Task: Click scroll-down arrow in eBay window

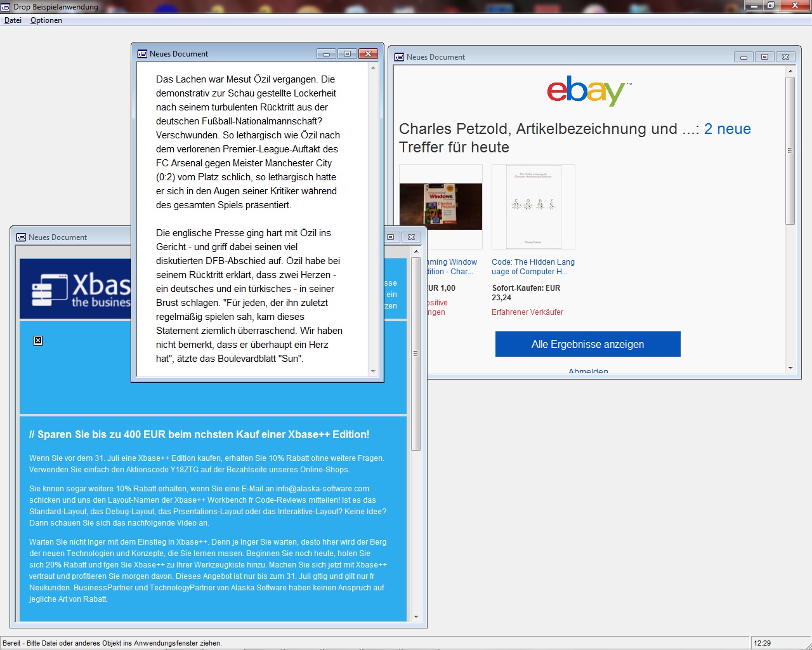Action: point(790,368)
